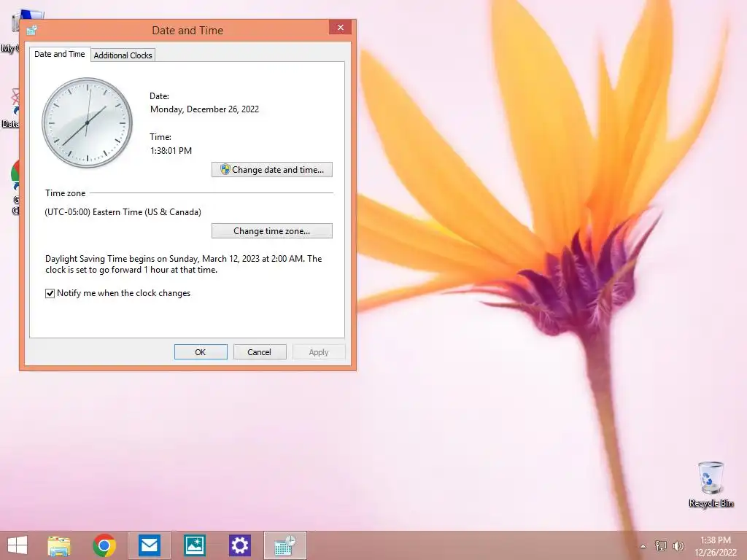The height and width of the screenshot is (560, 747).
Task: Open Google Chrome from taskbar
Action: pos(104,545)
